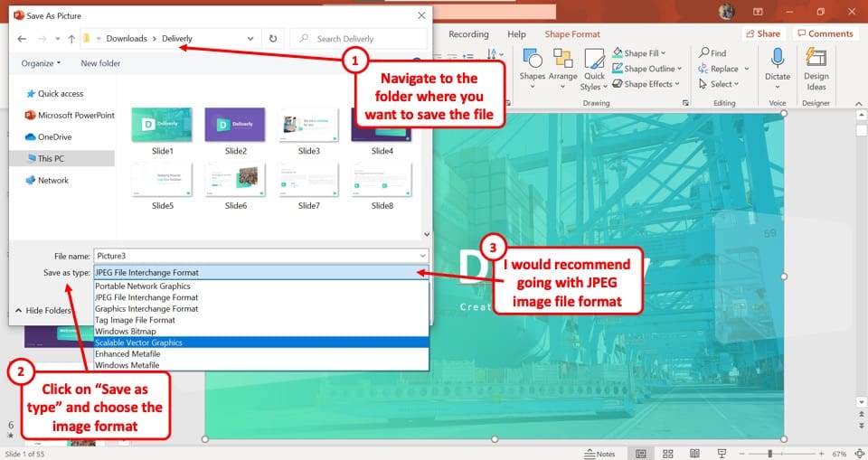The width and height of the screenshot is (868, 460).
Task: Adjust the zoom slider handle
Action: click(769, 454)
